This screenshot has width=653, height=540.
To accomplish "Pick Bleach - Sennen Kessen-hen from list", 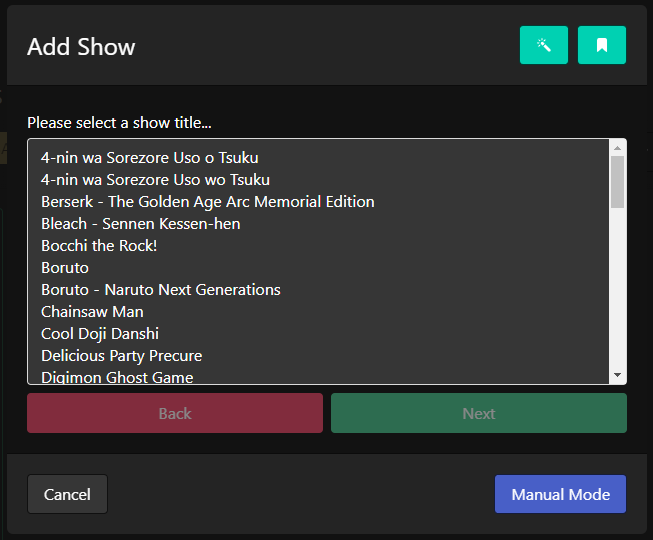I will pyautogui.click(x=318, y=224).
